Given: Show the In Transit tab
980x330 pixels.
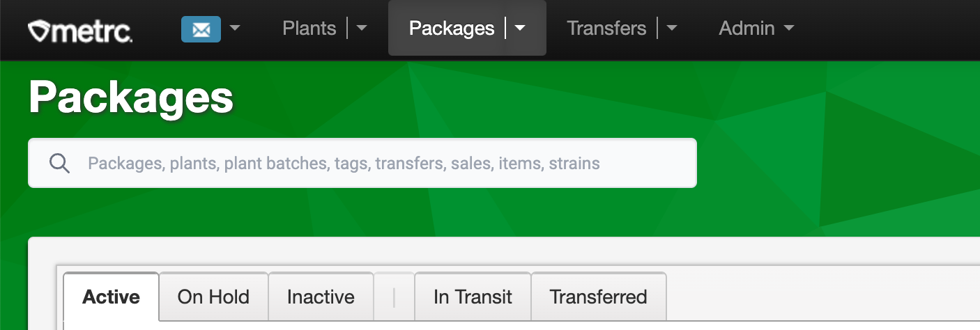Looking at the screenshot, I should pyautogui.click(x=473, y=297).
